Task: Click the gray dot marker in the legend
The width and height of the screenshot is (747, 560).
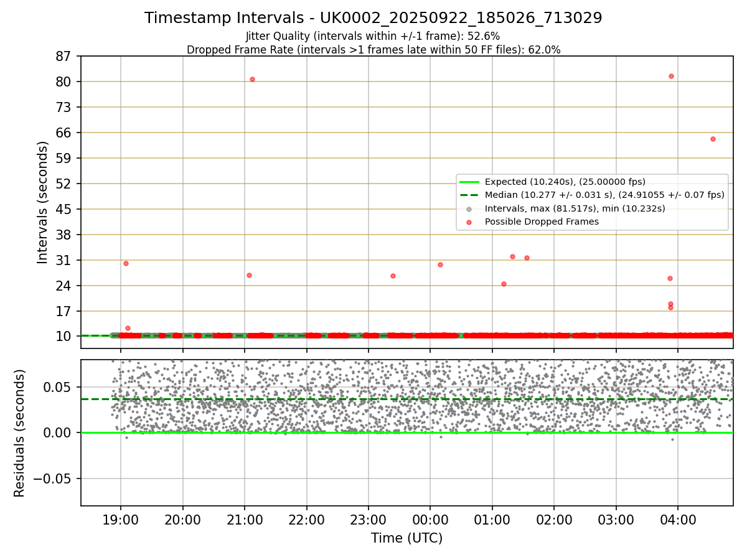Action: 469,209
